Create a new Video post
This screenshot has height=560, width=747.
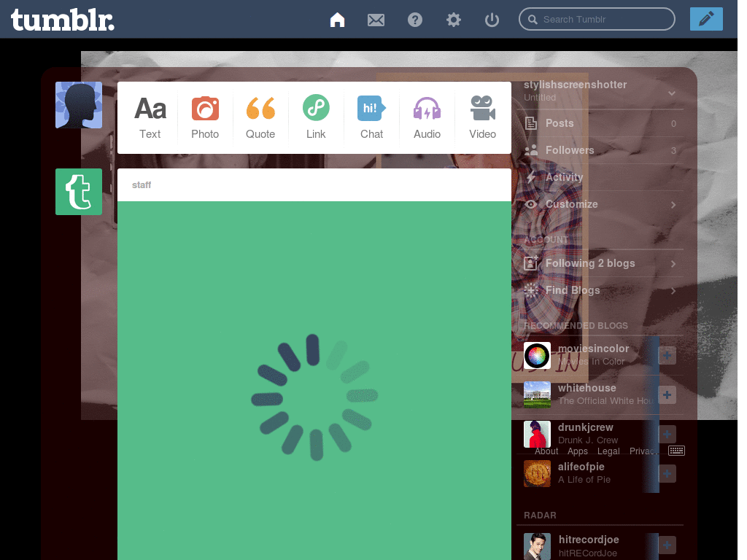(x=483, y=117)
